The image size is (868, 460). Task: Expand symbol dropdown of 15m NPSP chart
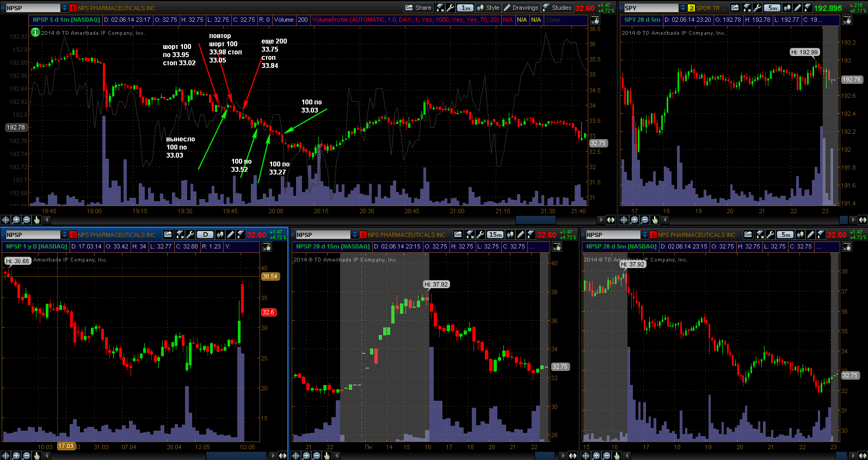355,235
